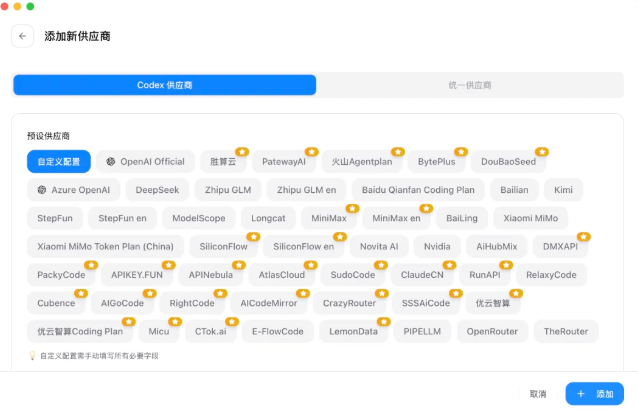
Task: Pick the AIGoCode preset
Action: pos(122,303)
